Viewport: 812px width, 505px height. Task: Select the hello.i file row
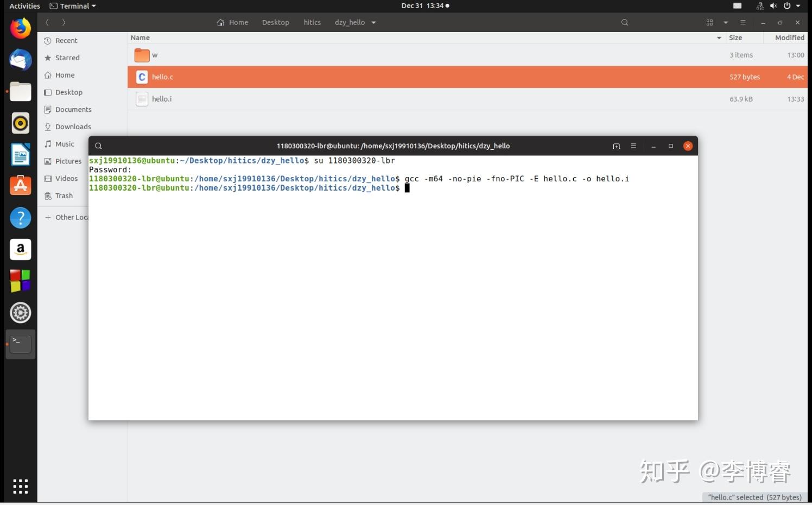click(467, 99)
